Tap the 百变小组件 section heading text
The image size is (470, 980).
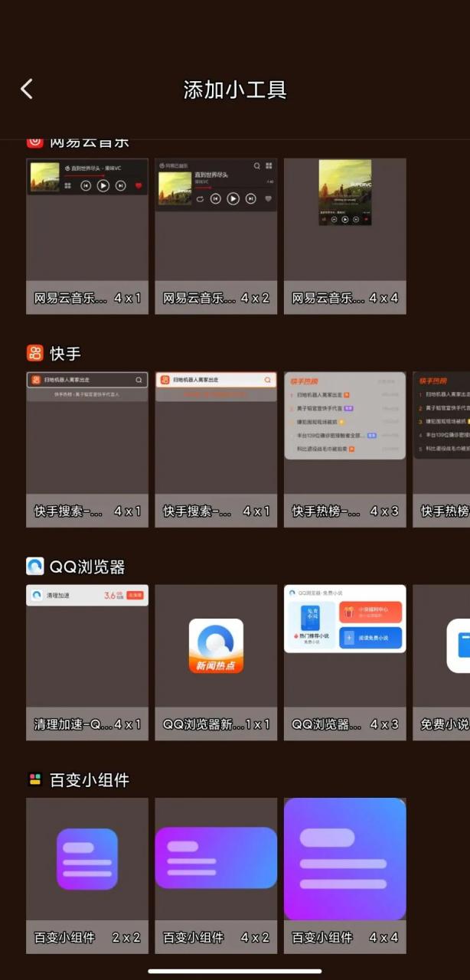tap(90, 779)
